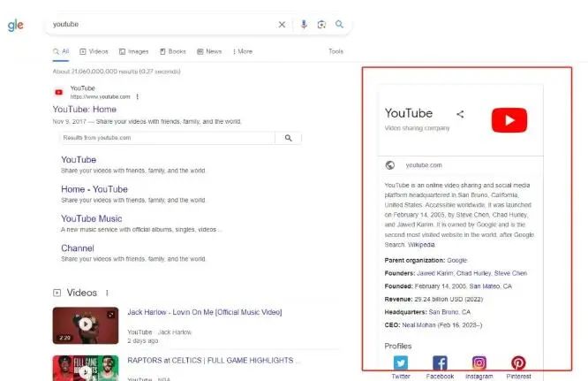Switch to the Videos search tab
The height and width of the screenshot is (381, 588).
coord(94,51)
